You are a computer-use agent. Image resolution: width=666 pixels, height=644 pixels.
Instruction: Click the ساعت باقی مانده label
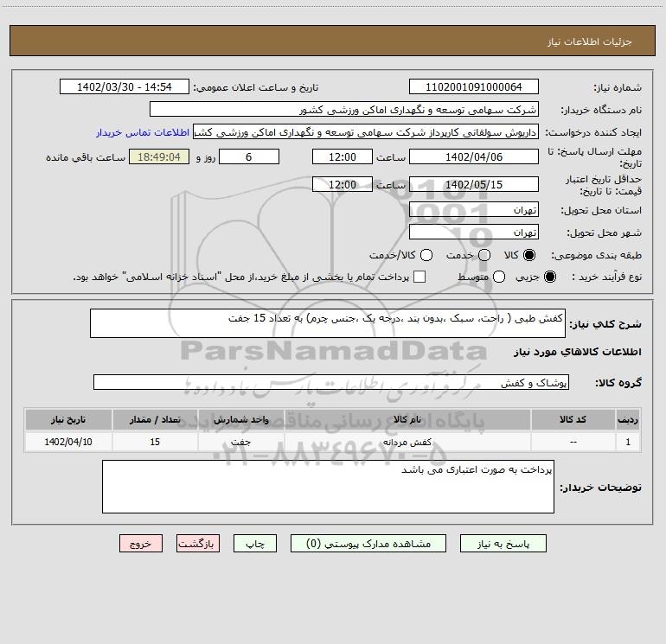click(x=86, y=157)
